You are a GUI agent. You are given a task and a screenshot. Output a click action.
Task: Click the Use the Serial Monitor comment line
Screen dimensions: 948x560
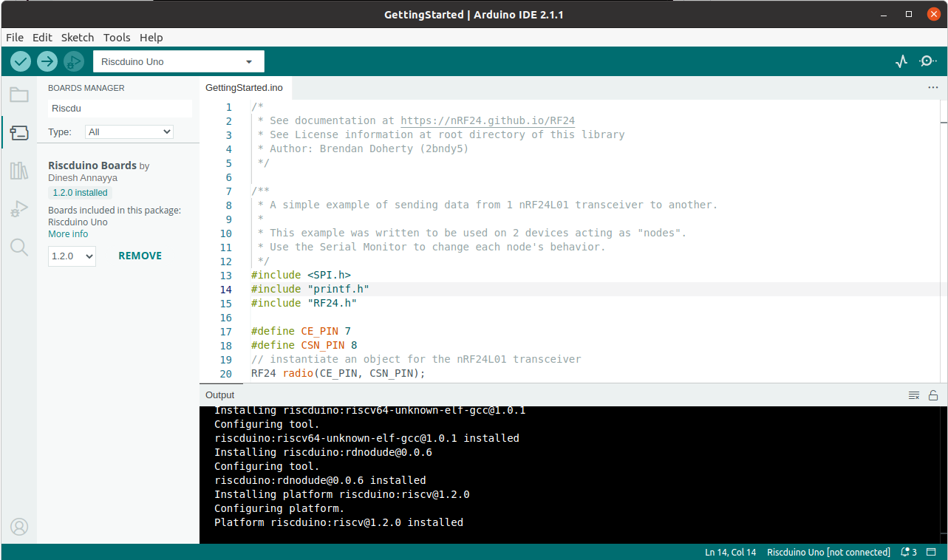point(432,247)
